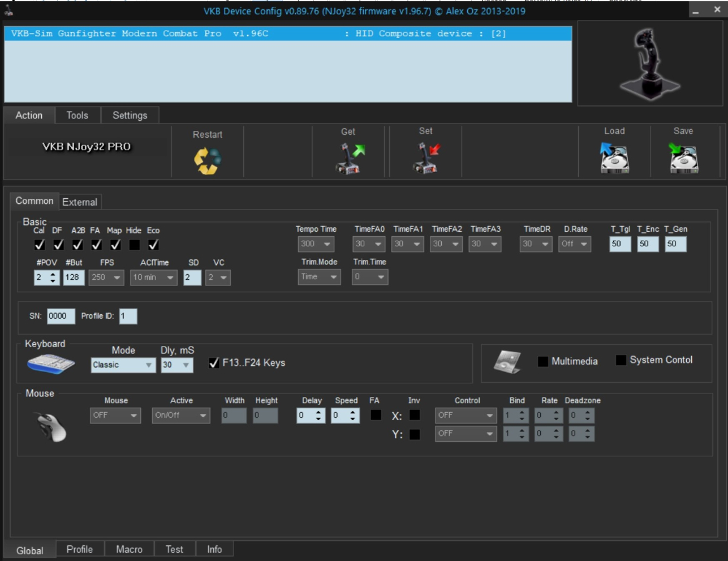
Task: Click the Load disk icon
Action: 614,158
